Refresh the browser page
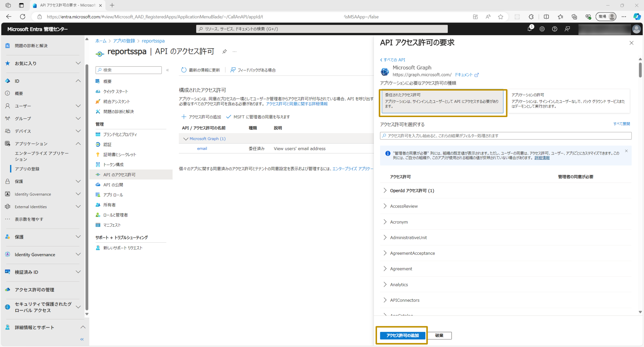The height and width of the screenshot is (347, 644). 22,17
